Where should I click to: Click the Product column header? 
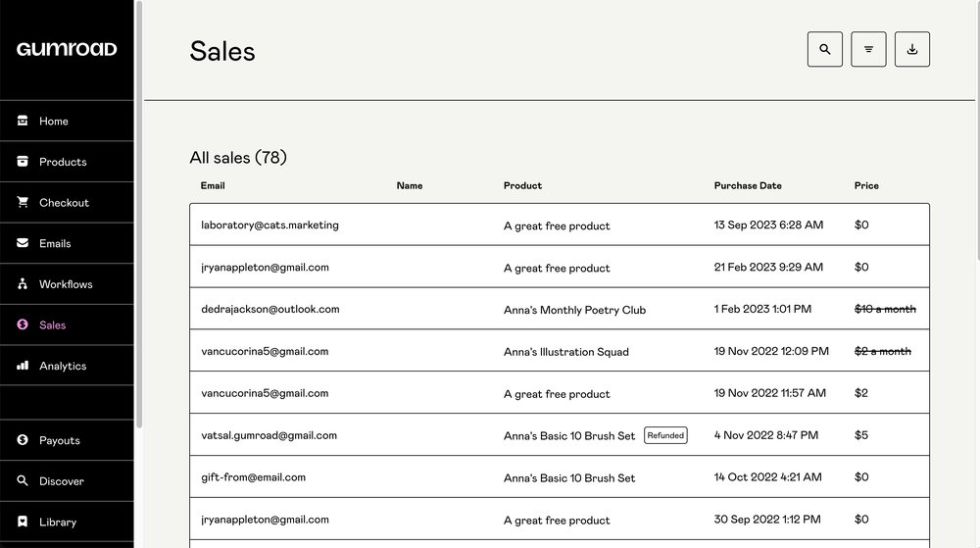pyautogui.click(x=522, y=185)
